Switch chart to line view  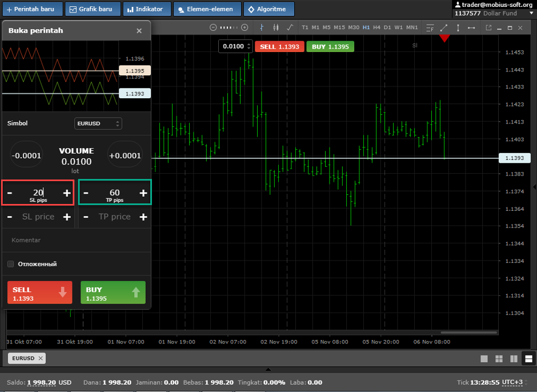(290, 27)
